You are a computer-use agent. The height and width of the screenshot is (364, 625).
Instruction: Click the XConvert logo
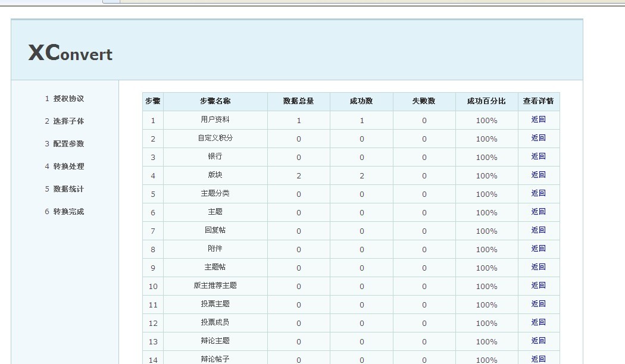pyautogui.click(x=71, y=53)
